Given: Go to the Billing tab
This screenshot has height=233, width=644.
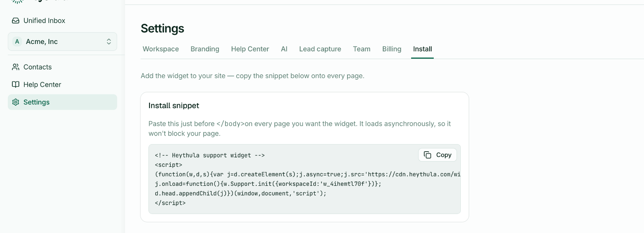Looking at the screenshot, I should coord(392,49).
